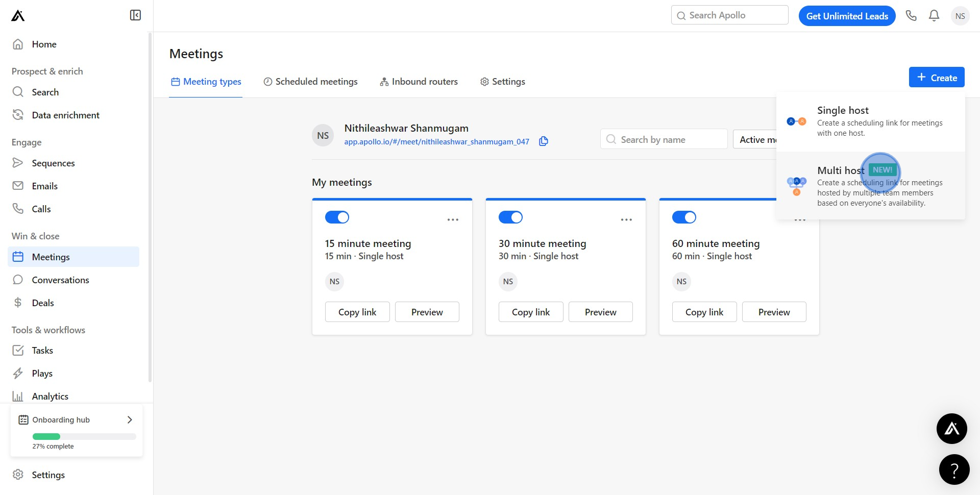Choose Single host from the Create menu

coord(871,121)
